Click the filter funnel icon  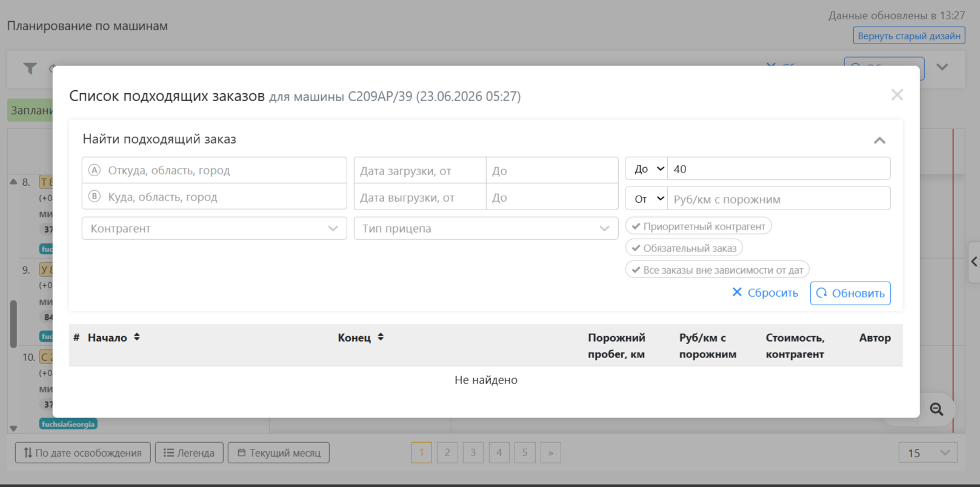pyautogui.click(x=30, y=68)
